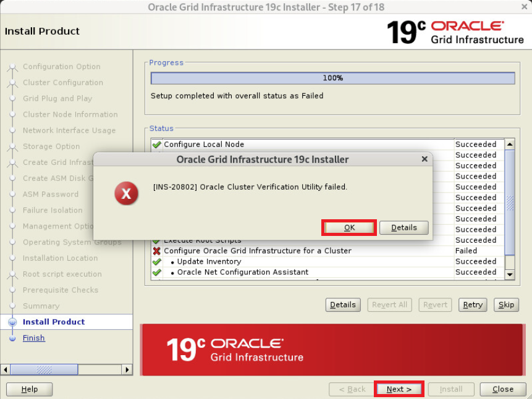
Task: Click green checkmark beside Update Inventory
Action: pyautogui.click(x=156, y=262)
